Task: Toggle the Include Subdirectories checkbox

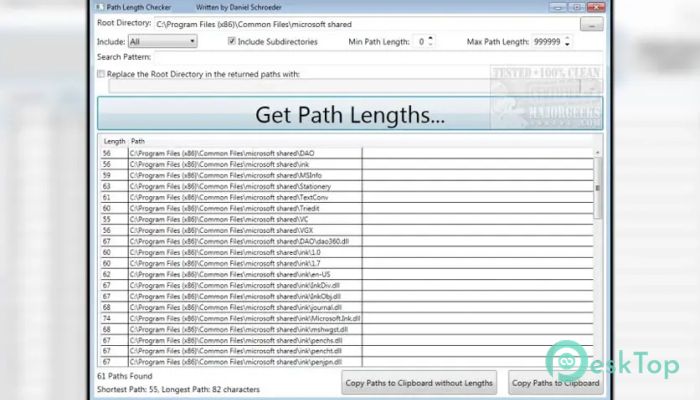Action: pos(232,41)
